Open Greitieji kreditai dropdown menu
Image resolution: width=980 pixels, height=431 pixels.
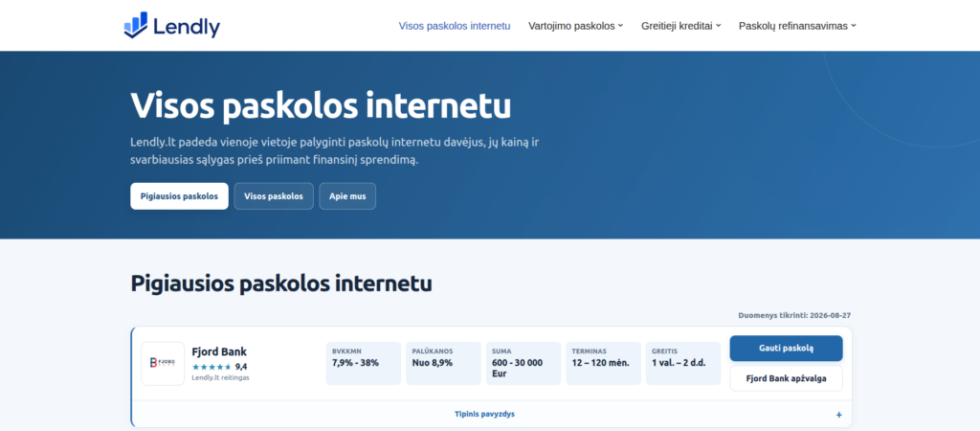[680, 26]
